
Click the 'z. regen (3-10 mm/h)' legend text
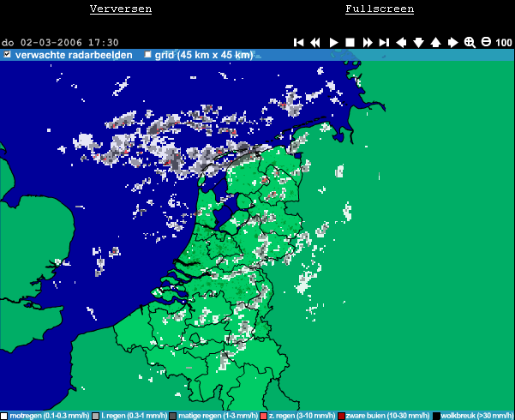pyautogui.click(x=302, y=416)
